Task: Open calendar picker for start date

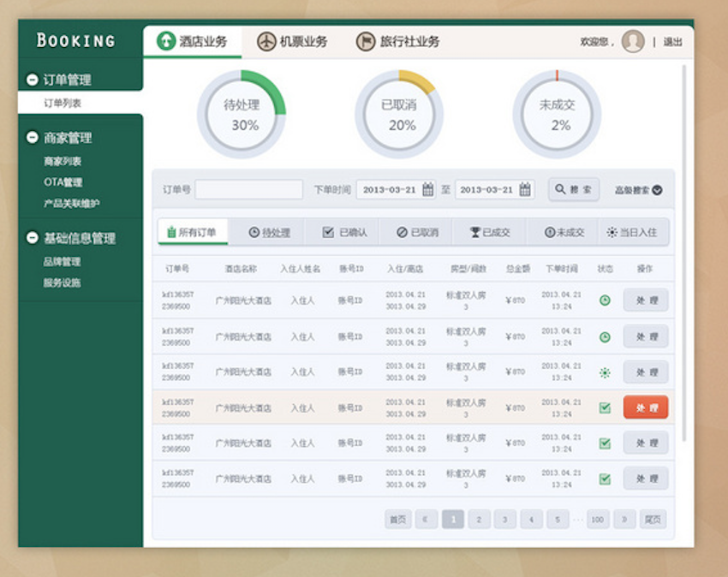Action: [427, 189]
